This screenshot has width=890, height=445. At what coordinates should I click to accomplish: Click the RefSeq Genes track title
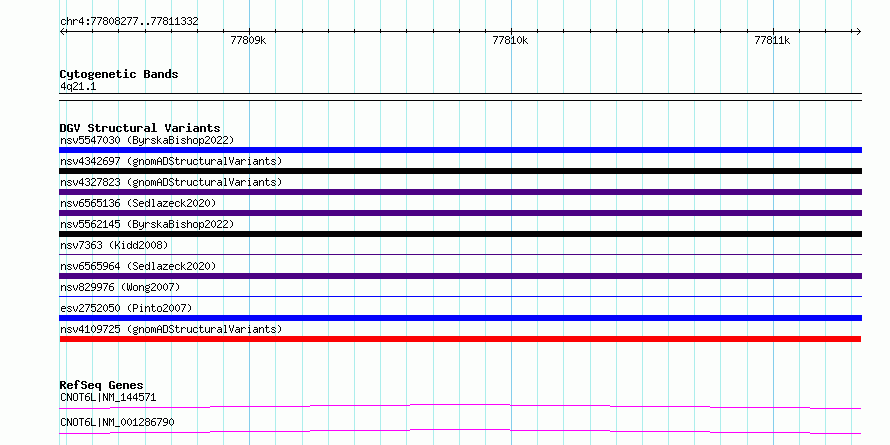[x=101, y=385]
